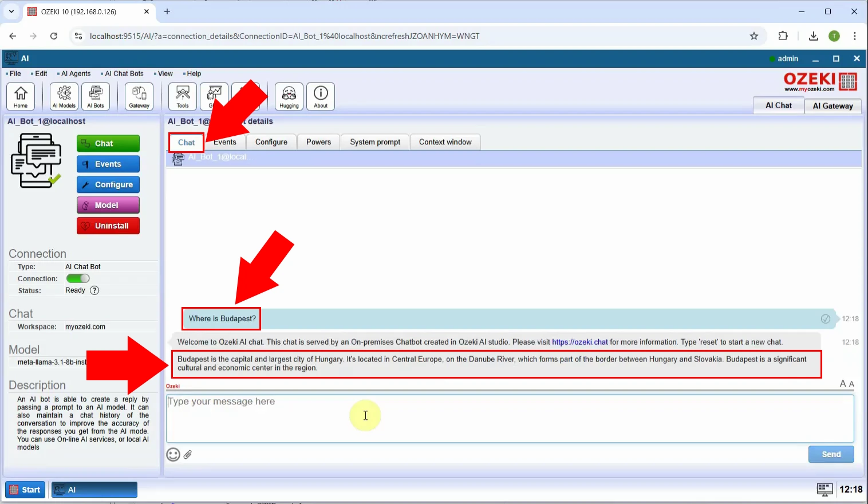Attach file with paperclip icon
The image size is (868, 504).
coord(188,454)
